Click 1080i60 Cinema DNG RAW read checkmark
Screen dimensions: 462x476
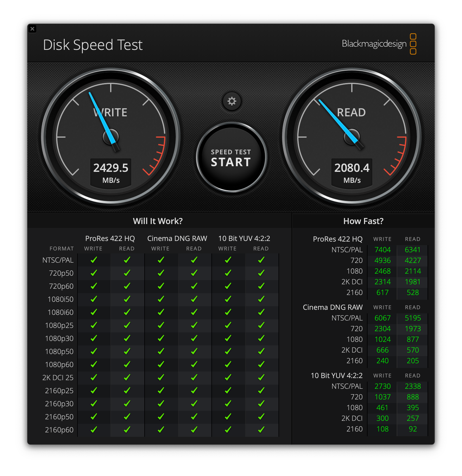[x=194, y=312]
